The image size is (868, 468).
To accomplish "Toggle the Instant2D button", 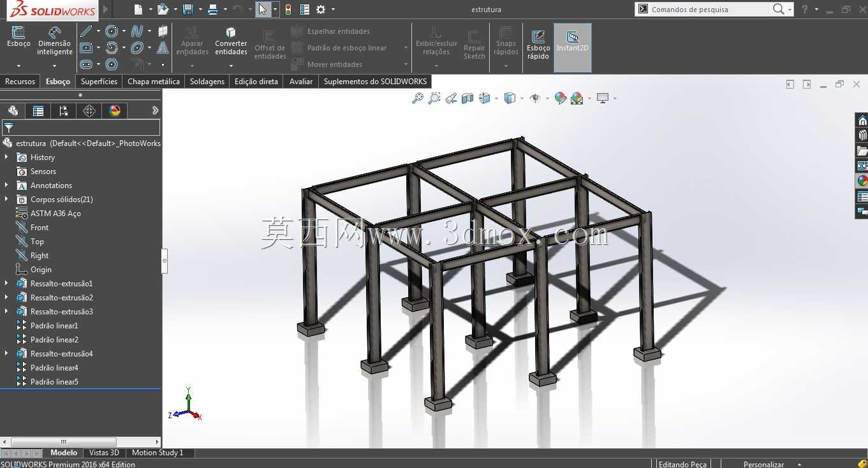I will (573, 48).
